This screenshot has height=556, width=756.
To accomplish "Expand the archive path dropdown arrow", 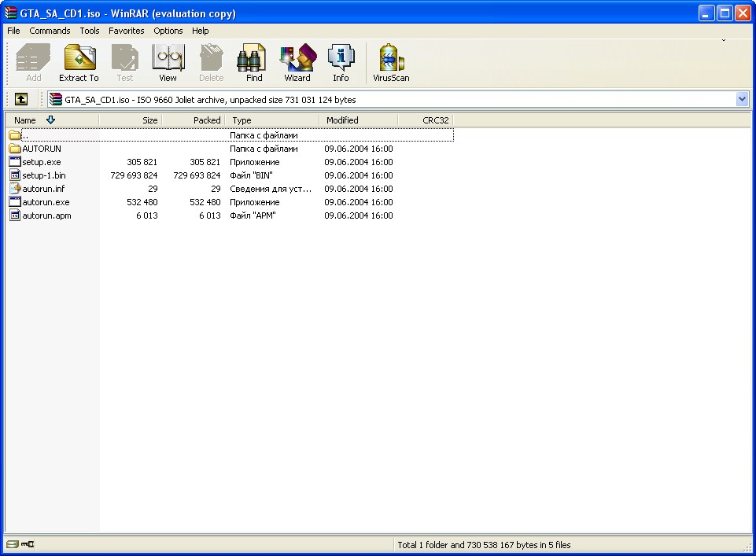I will pyautogui.click(x=742, y=99).
